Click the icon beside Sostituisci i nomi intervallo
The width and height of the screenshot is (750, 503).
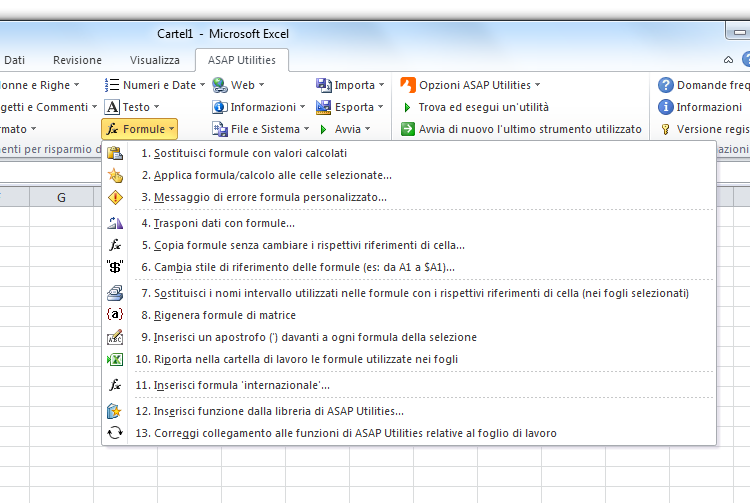click(x=115, y=293)
